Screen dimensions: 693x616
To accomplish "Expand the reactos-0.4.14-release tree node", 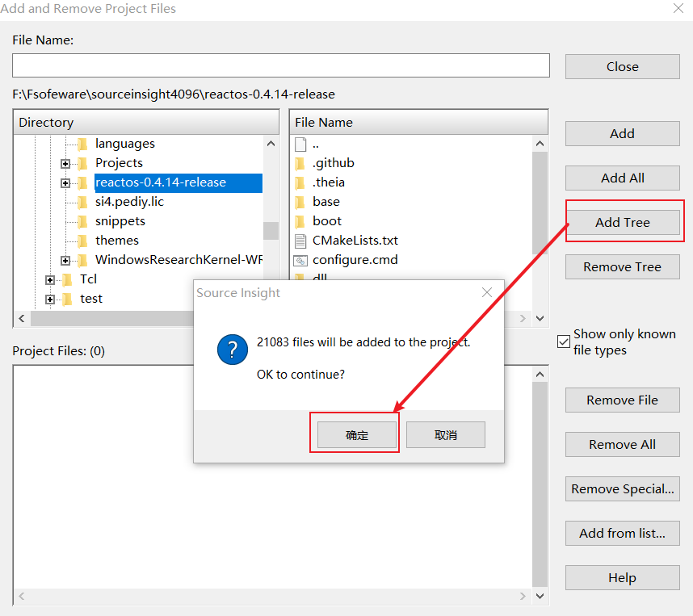I will click(65, 183).
